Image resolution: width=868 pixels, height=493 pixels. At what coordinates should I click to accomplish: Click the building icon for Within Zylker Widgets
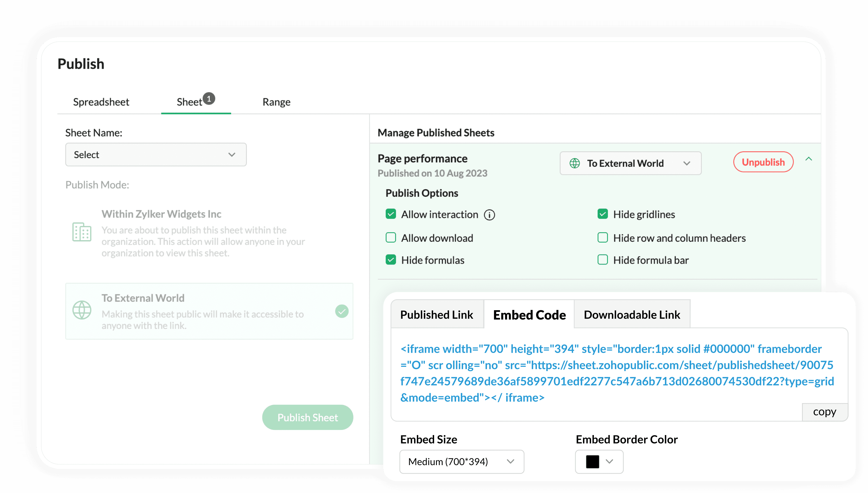(x=82, y=232)
